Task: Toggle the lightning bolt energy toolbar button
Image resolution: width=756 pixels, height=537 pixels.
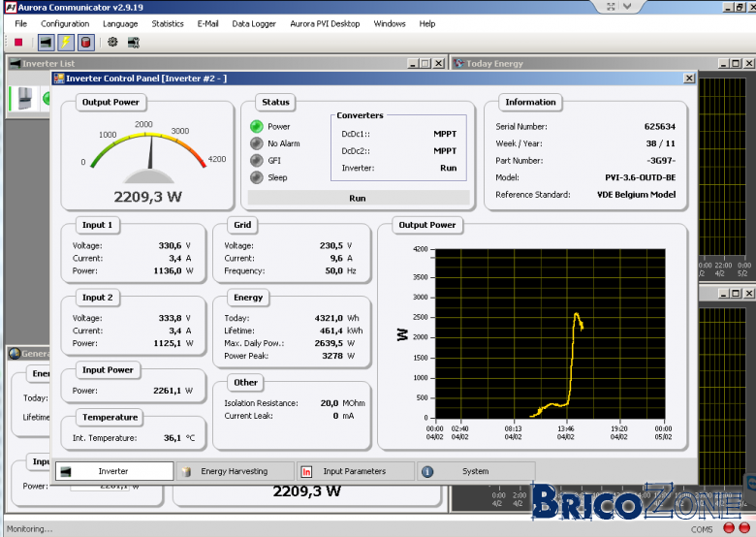Action: (x=66, y=43)
